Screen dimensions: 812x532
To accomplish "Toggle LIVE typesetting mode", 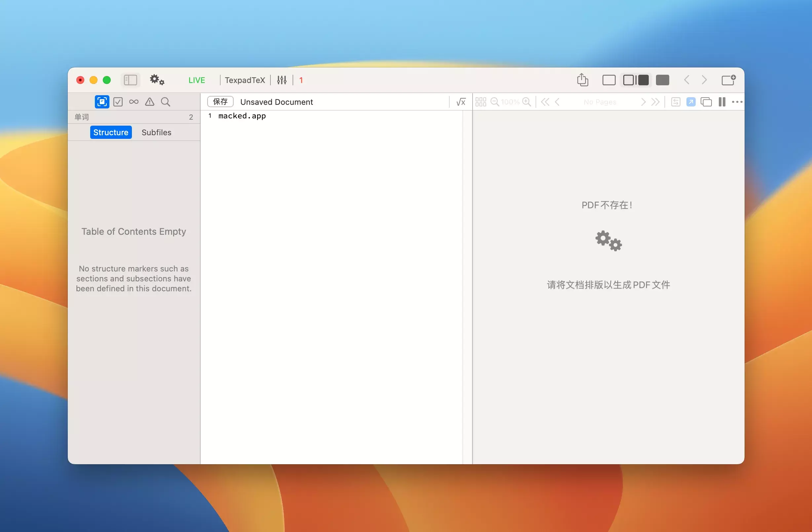I will (x=197, y=80).
